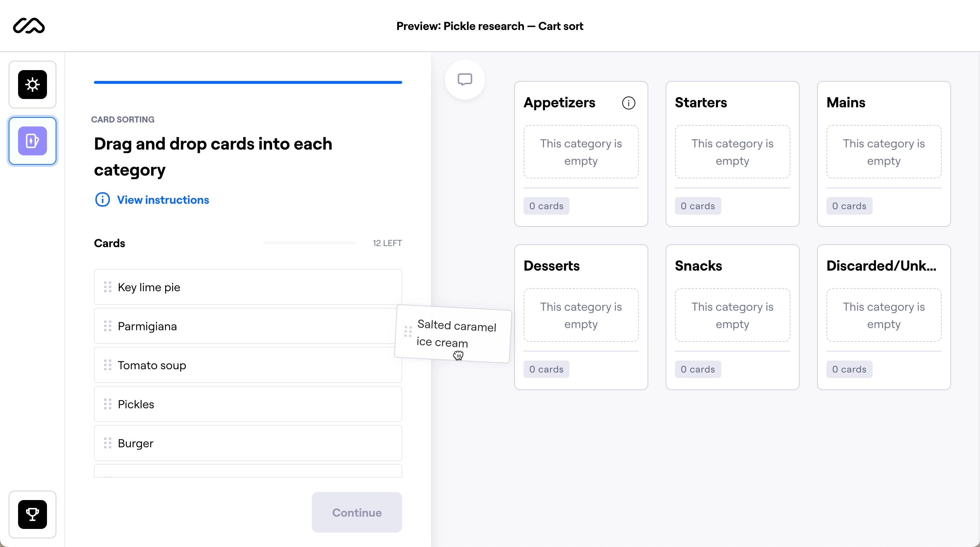Click View instructions link
The image size is (980, 547).
[163, 200]
